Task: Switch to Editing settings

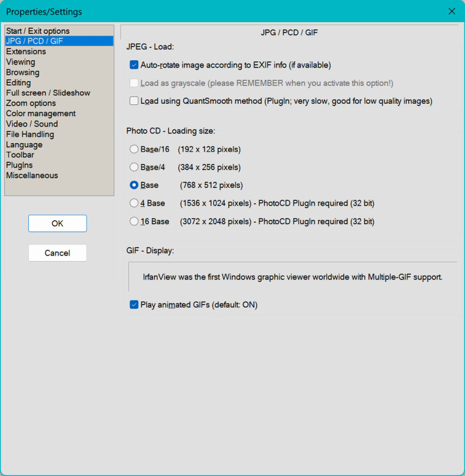Action: [x=18, y=82]
